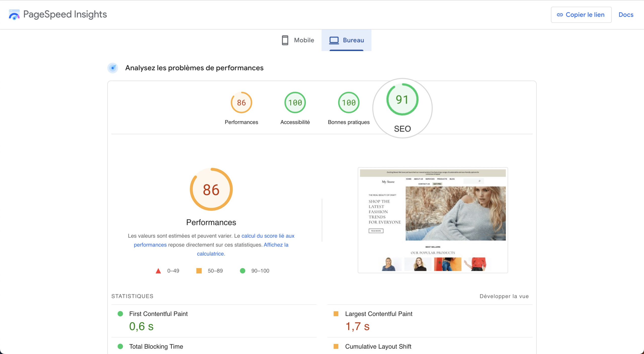
Task: Click green dot beside Total Blocking Time
Action: tap(120, 346)
